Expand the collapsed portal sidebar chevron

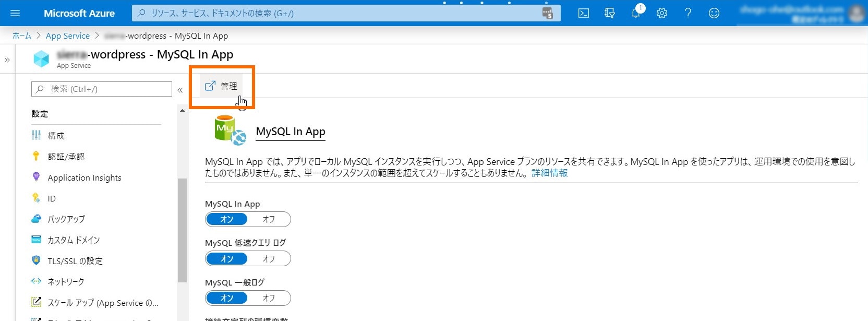click(x=7, y=60)
